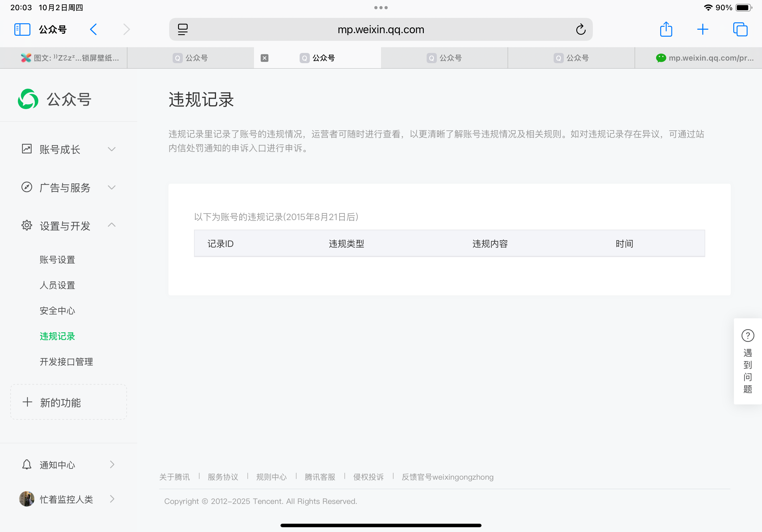Viewport: 762px width, 532px height.
Task: Open 通知中心 with its chevron
Action: point(112,465)
